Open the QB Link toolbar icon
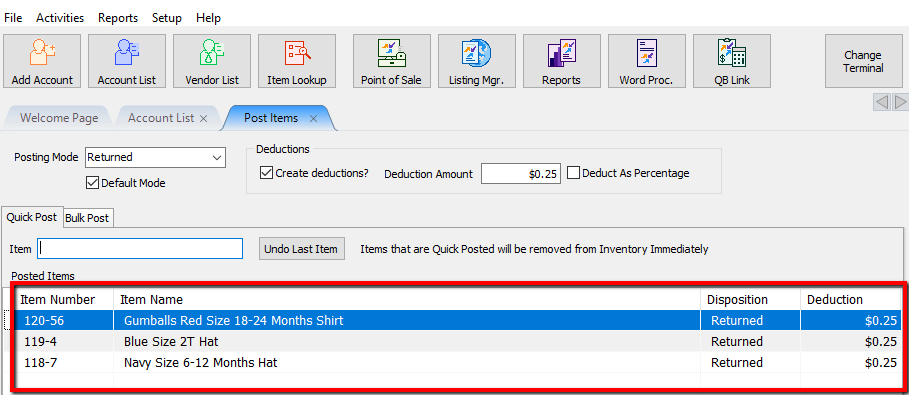This screenshot has height=395, width=909. click(x=732, y=61)
